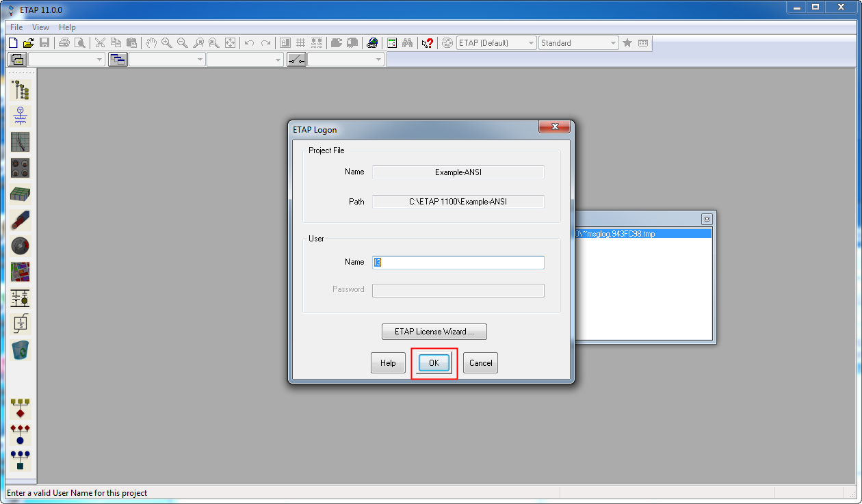Click the context Help pointer icon
This screenshot has height=504, width=862.
(x=428, y=43)
